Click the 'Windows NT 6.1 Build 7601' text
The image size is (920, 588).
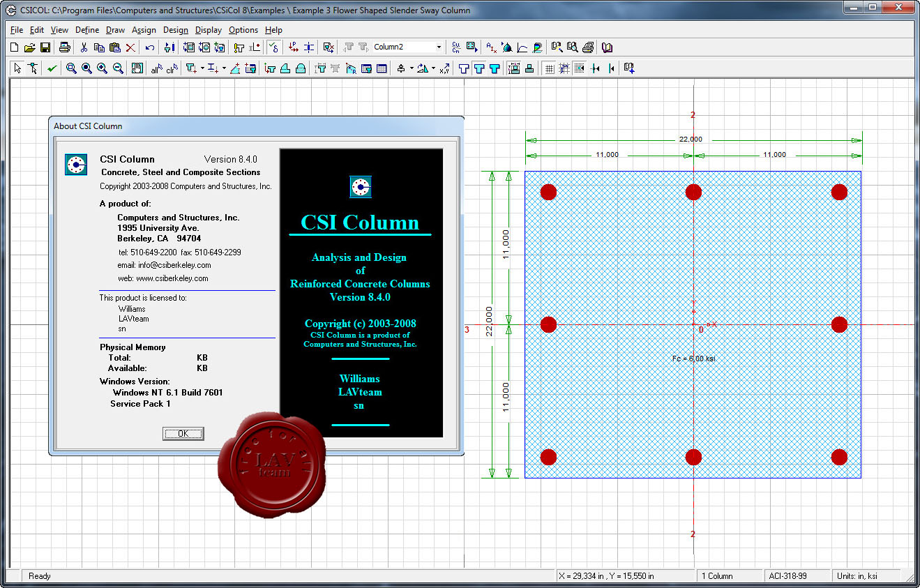168,393
